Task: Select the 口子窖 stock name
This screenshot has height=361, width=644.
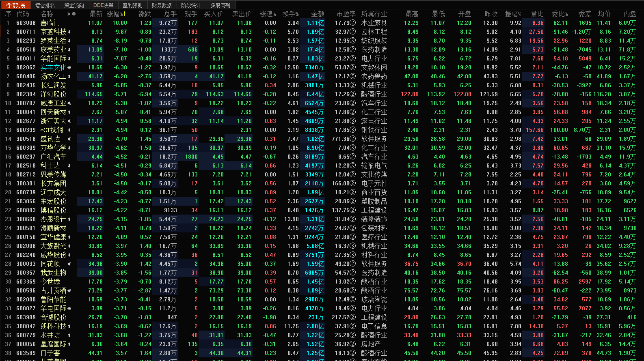Action: (50, 353)
